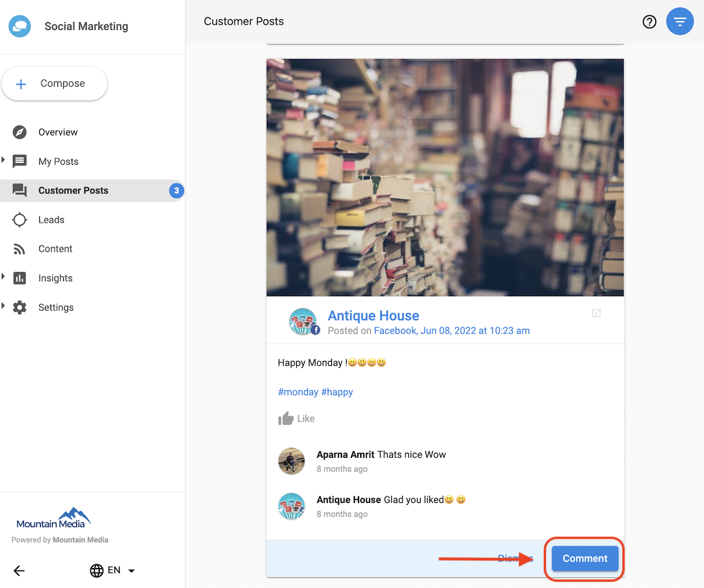Click Antique House avatar beside reply comment
704x588 pixels.
(x=292, y=507)
